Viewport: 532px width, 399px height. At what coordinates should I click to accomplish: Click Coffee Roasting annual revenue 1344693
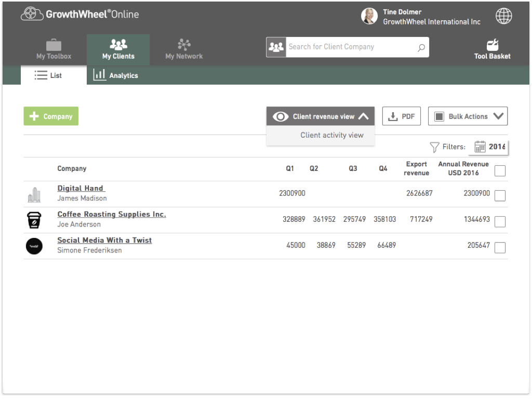(477, 219)
